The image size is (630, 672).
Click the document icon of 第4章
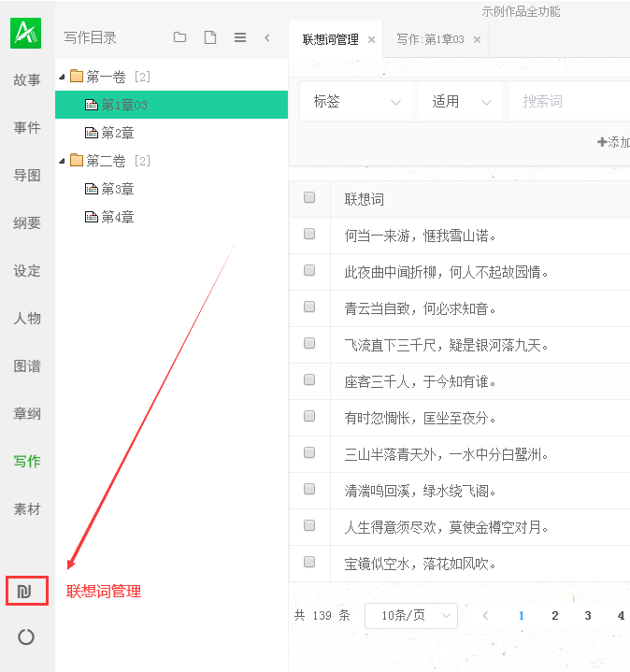coord(92,217)
